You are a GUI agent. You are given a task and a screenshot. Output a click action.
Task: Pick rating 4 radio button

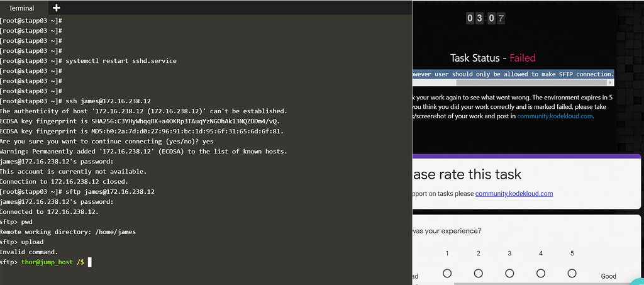[x=541, y=274]
